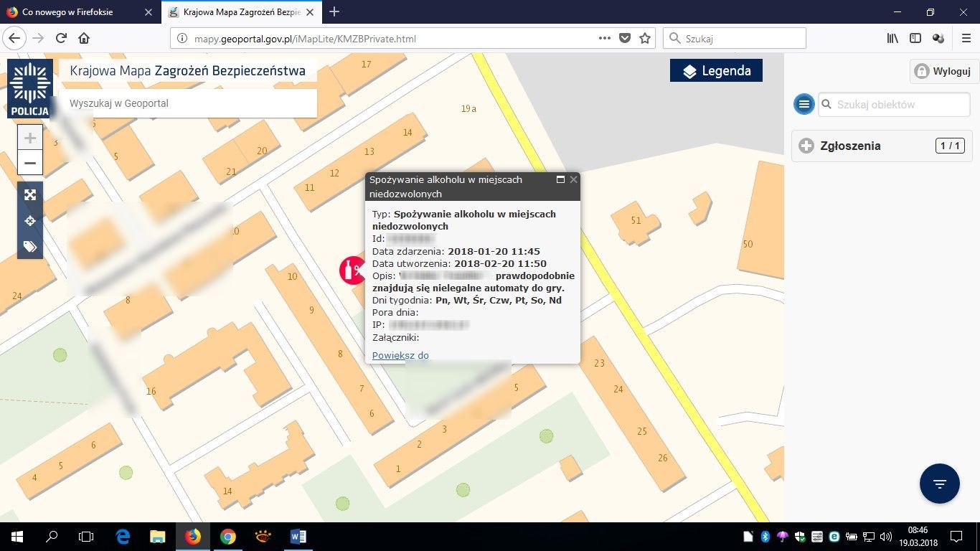Screen dimensions: 980x551
Task: Switch to "Co nowego w Firefoksie" tab
Action: pos(68,12)
